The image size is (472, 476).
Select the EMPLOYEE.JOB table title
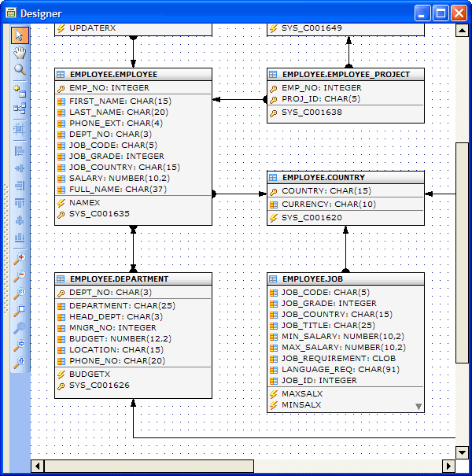[312, 279]
